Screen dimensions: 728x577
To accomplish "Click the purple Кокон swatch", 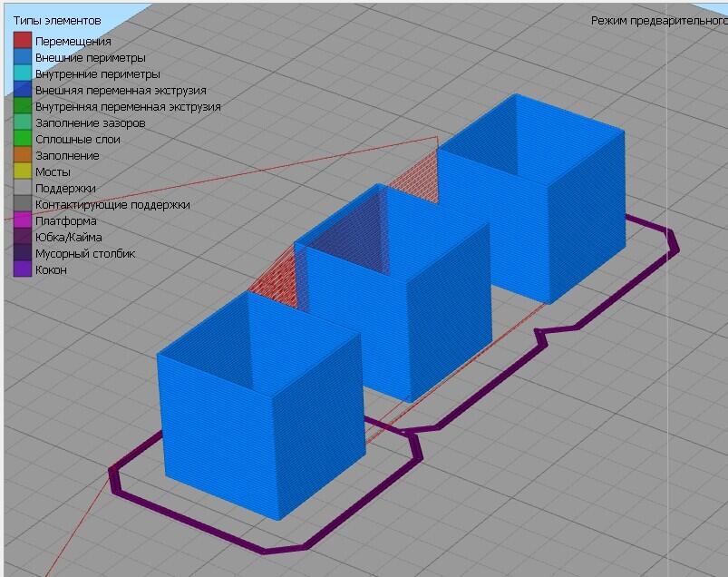I will [x=23, y=269].
